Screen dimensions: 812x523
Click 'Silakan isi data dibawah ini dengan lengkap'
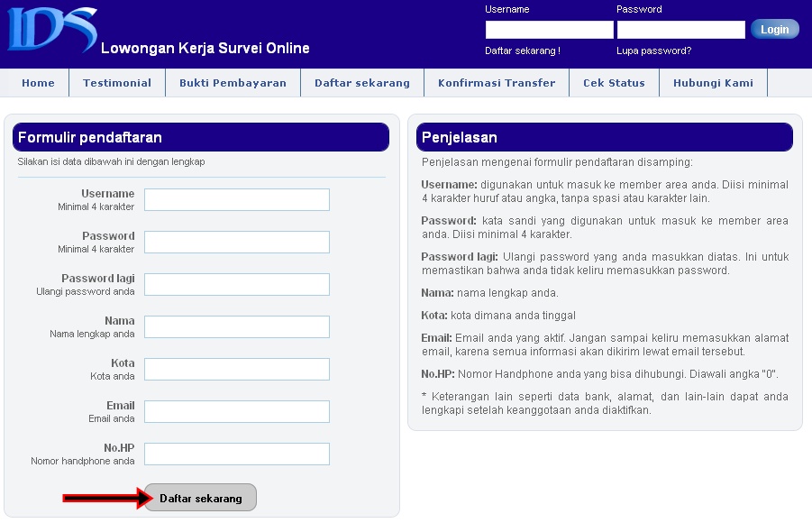tap(112, 161)
